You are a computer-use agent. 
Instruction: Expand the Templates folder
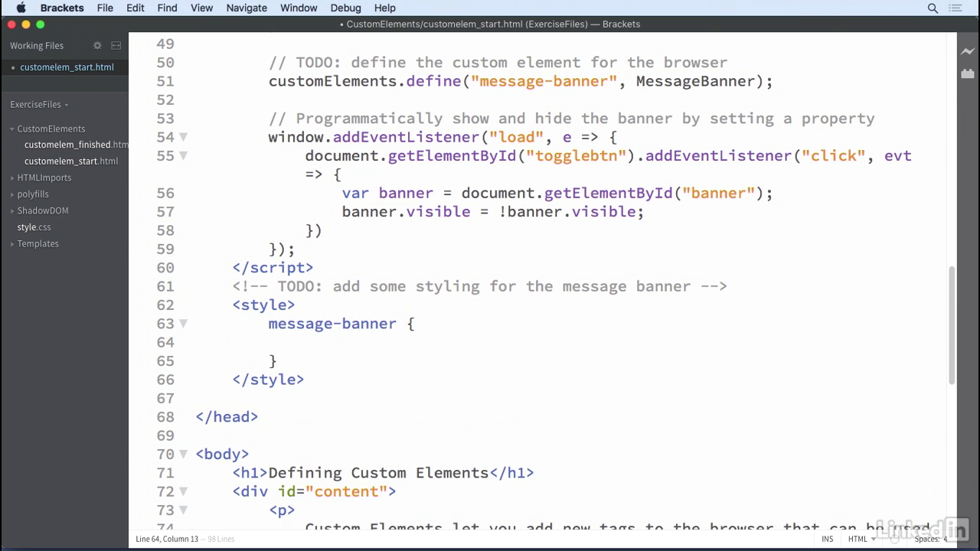click(x=12, y=244)
